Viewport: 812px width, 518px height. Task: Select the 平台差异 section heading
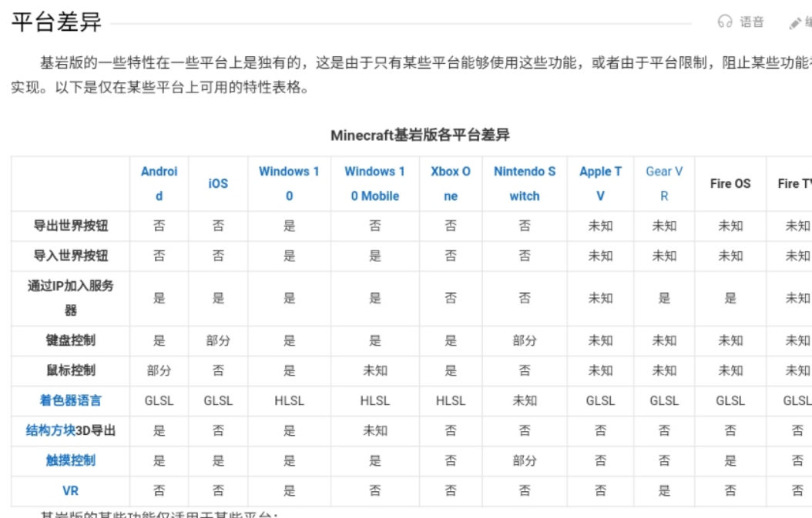(x=56, y=22)
